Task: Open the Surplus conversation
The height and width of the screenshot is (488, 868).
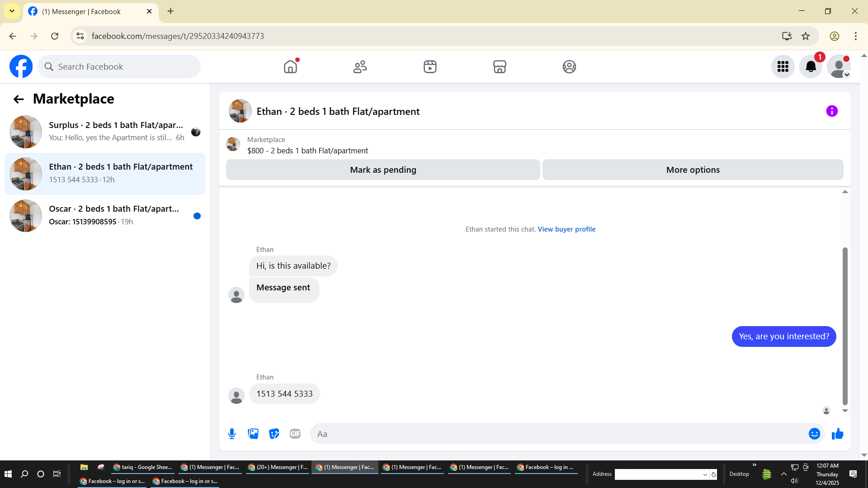Action: 105,132
